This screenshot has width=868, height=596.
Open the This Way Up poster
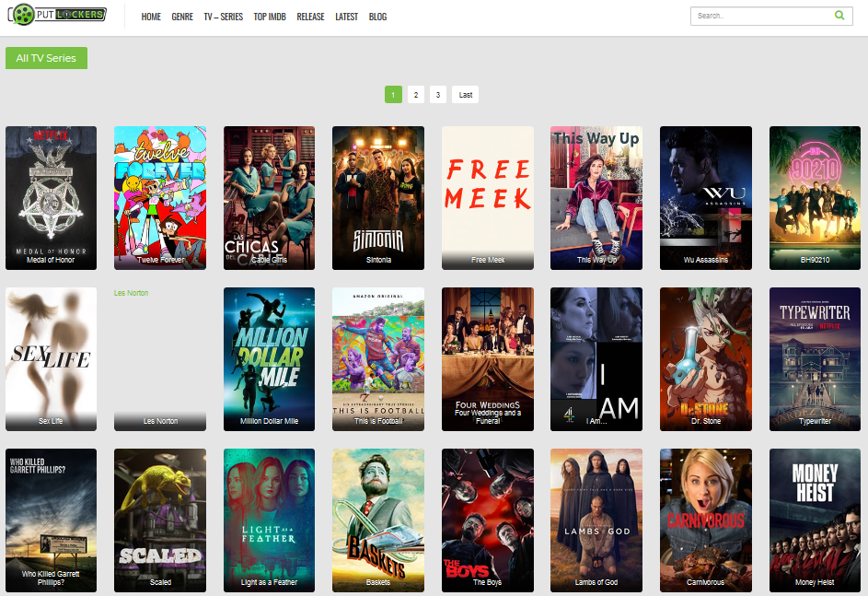[x=596, y=198]
